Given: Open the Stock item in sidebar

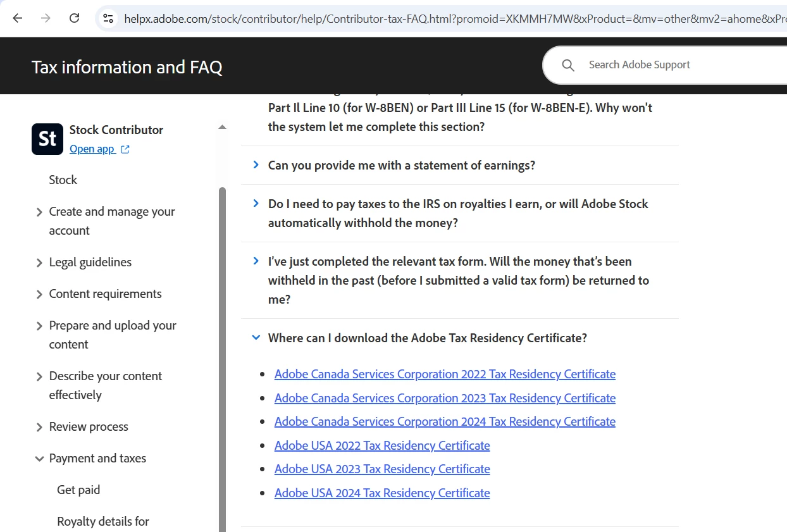Looking at the screenshot, I should (63, 180).
